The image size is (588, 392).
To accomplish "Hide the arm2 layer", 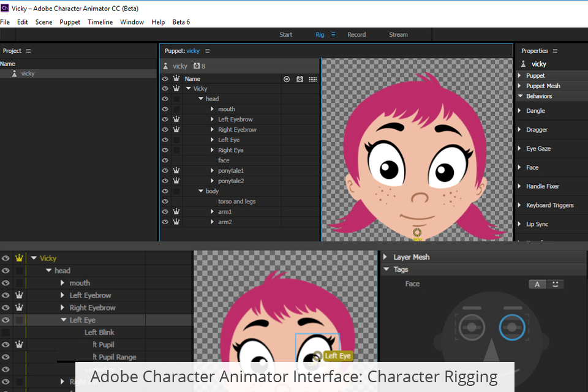I will (165, 222).
